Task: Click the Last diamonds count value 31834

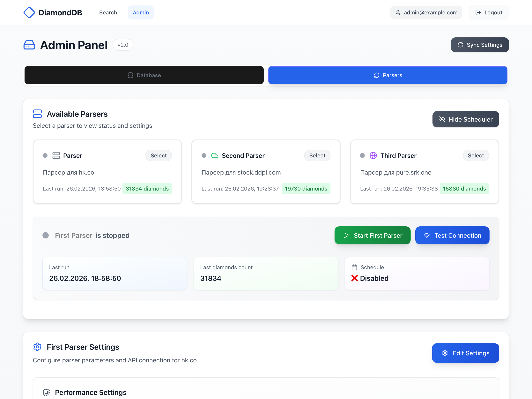Action: click(211, 278)
